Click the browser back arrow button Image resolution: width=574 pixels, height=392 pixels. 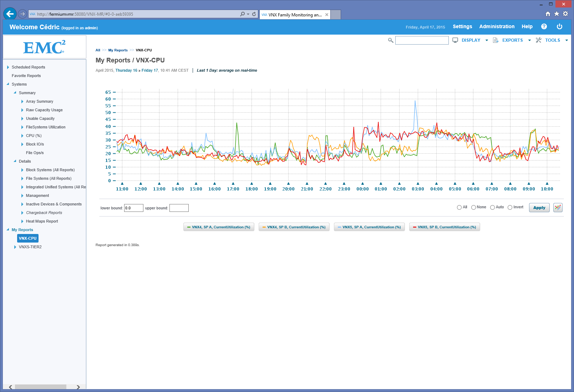[x=10, y=14]
